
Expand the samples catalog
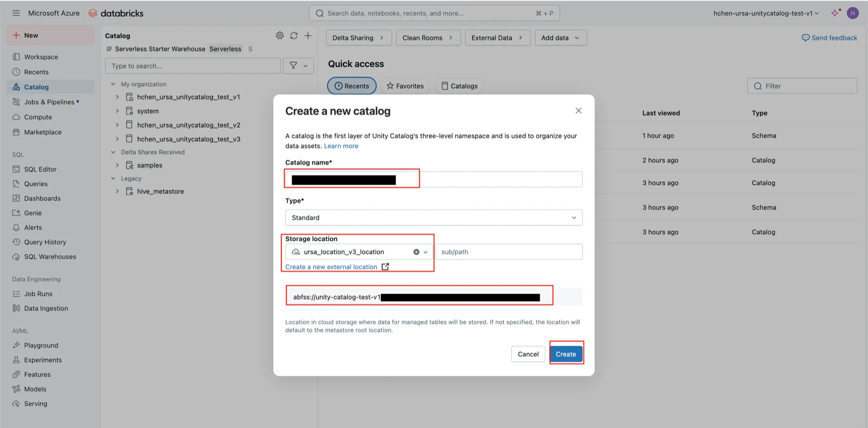[117, 165]
